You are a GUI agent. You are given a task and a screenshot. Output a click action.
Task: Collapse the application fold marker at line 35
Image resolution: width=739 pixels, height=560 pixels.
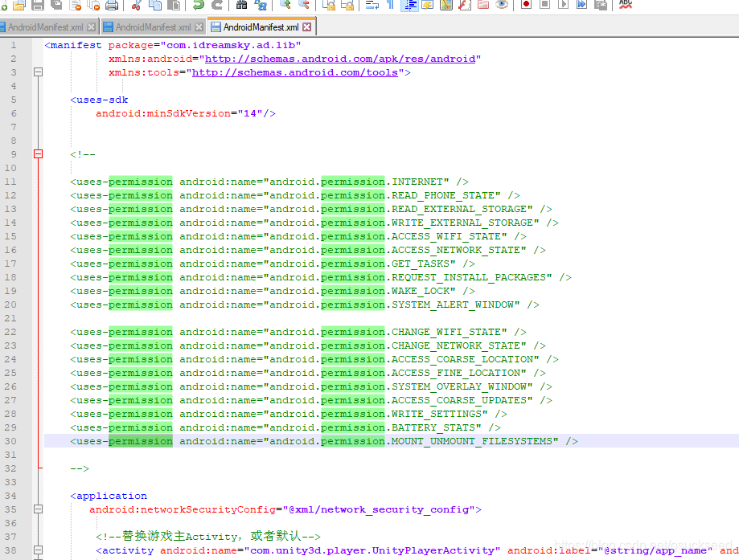click(x=38, y=509)
